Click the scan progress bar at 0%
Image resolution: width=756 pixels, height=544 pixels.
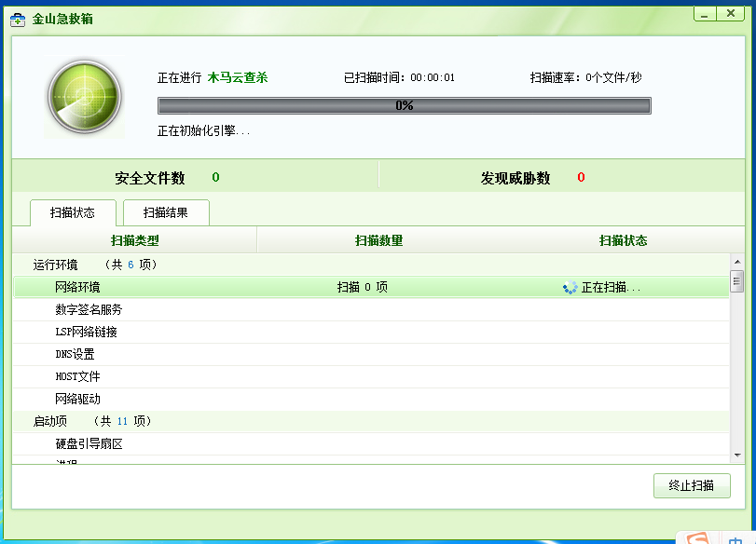click(404, 105)
